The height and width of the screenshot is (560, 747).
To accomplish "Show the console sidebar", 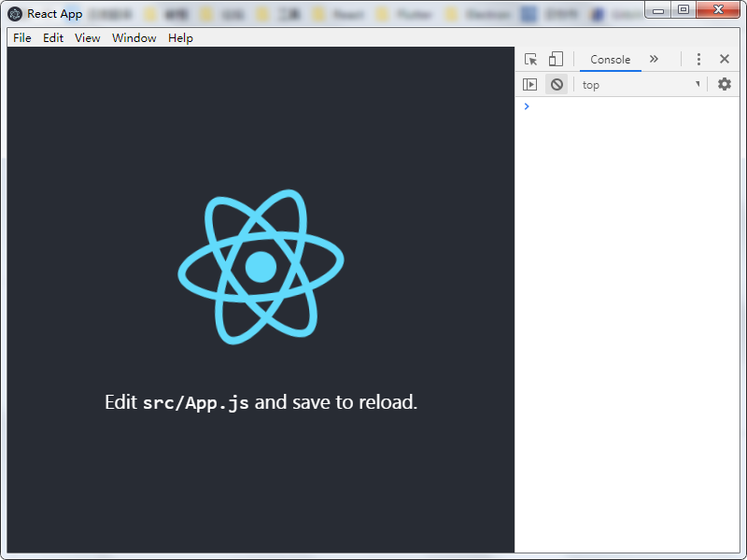I will coord(529,84).
